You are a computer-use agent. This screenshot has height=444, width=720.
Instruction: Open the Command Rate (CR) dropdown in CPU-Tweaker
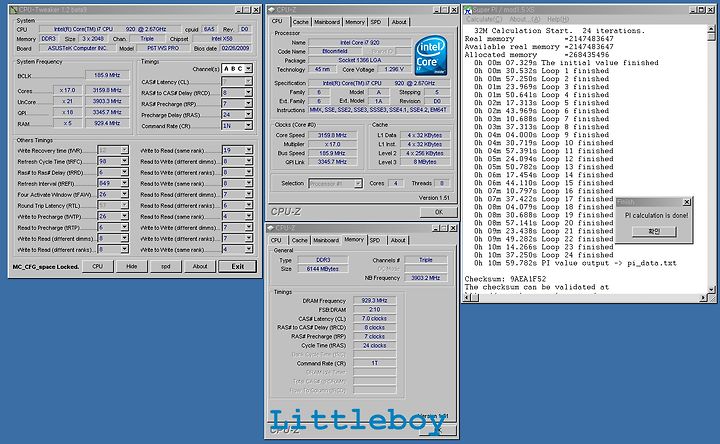(x=248, y=125)
